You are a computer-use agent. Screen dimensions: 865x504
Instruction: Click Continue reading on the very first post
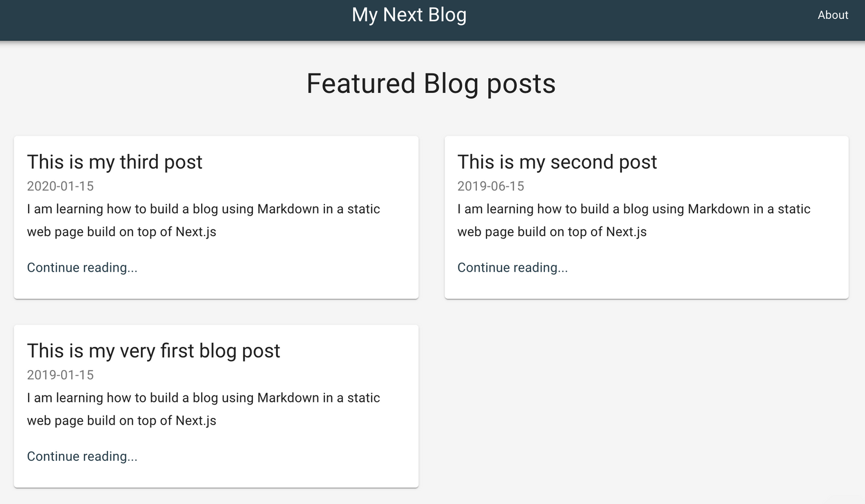coord(82,456)
